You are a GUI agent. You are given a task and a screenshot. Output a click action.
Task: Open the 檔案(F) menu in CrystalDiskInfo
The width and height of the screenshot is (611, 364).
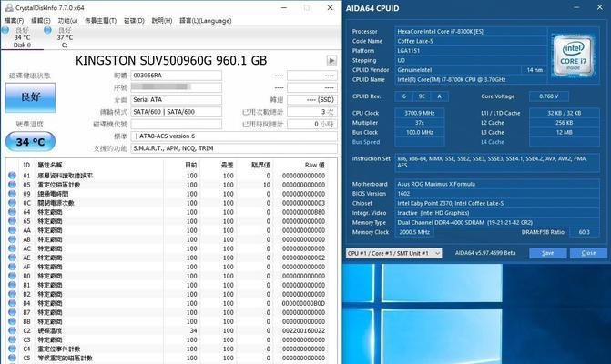tap(15, 21)
